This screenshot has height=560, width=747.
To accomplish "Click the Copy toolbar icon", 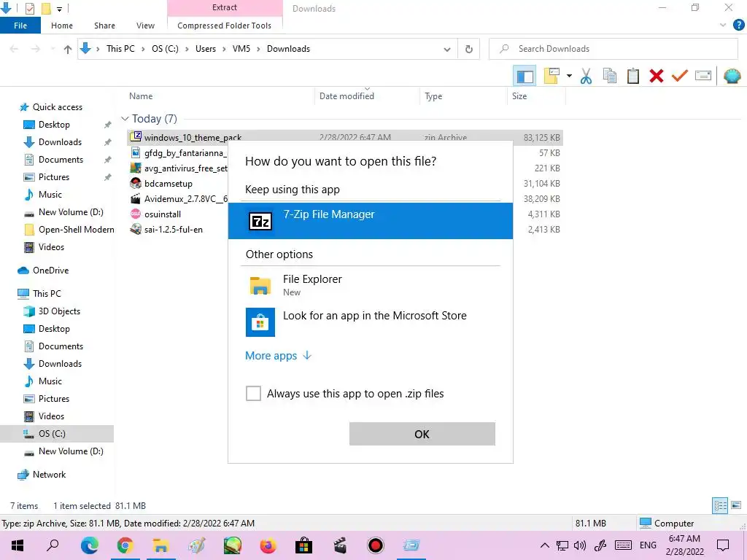I will coord(610,76).
